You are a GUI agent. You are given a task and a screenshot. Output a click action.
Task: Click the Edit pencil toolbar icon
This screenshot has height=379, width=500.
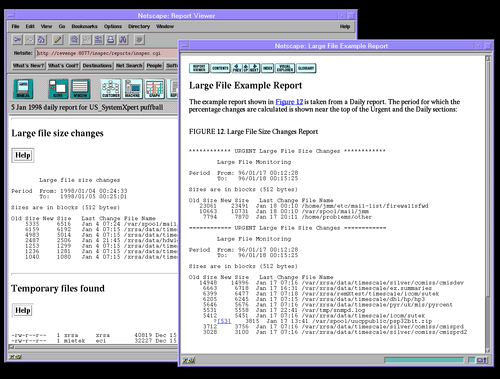(x=58, y=40)
